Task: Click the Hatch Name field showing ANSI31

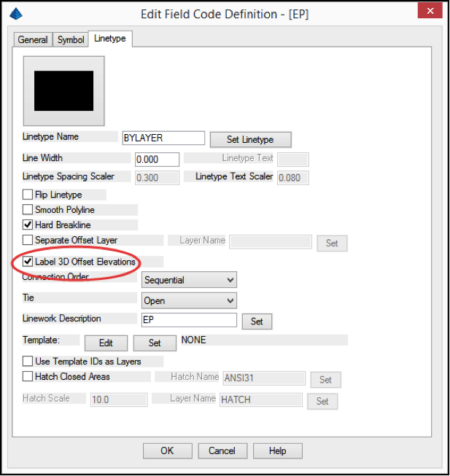Action: tap(264, 378)
